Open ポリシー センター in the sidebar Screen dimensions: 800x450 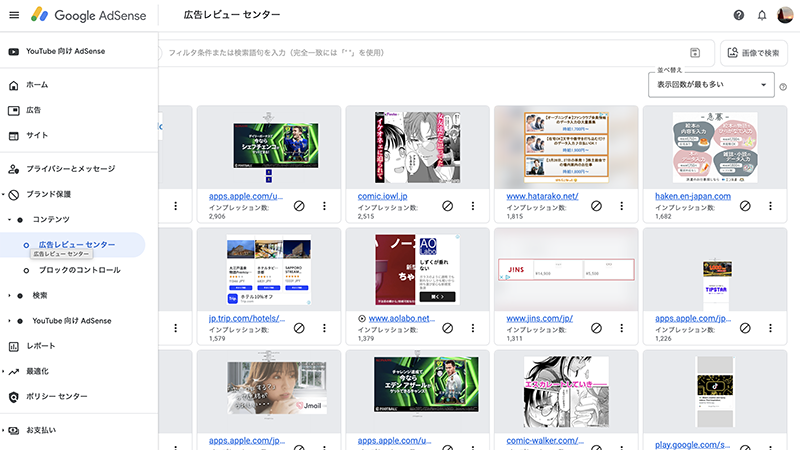coord(57,396)
